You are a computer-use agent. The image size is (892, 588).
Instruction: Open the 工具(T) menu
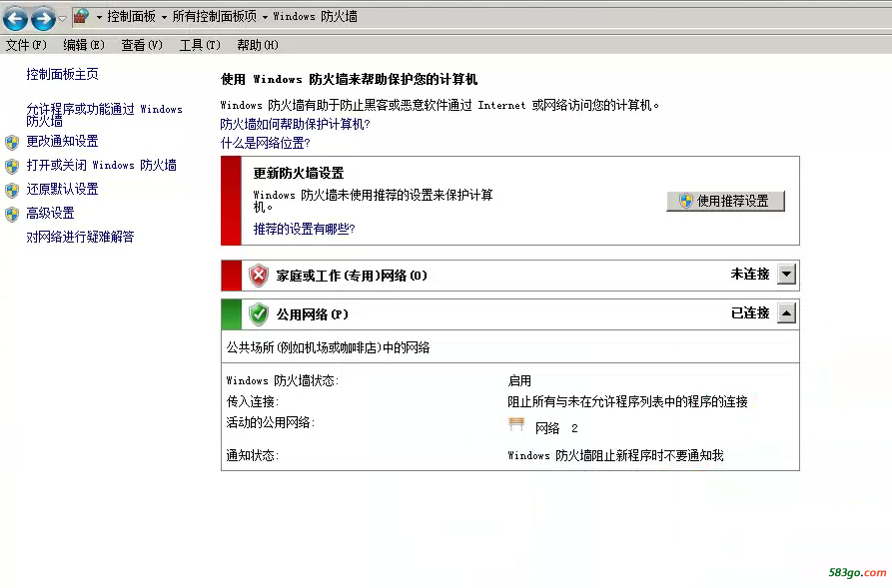coord(200,45)
